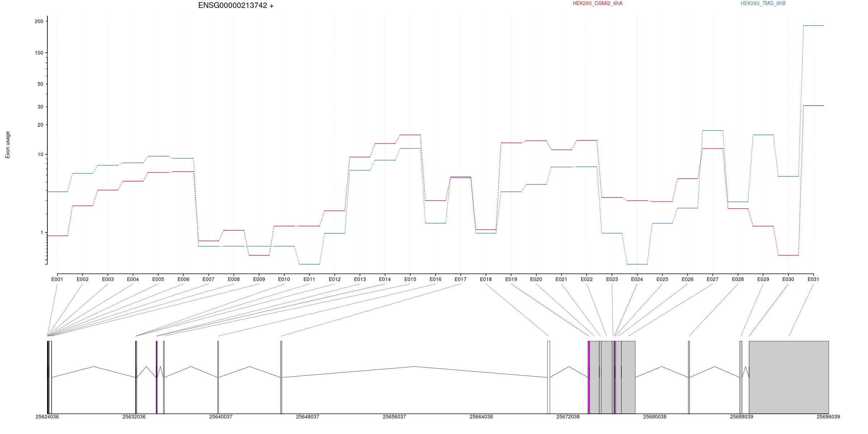
Task: Click exon label E007
Action: (208, 279)
